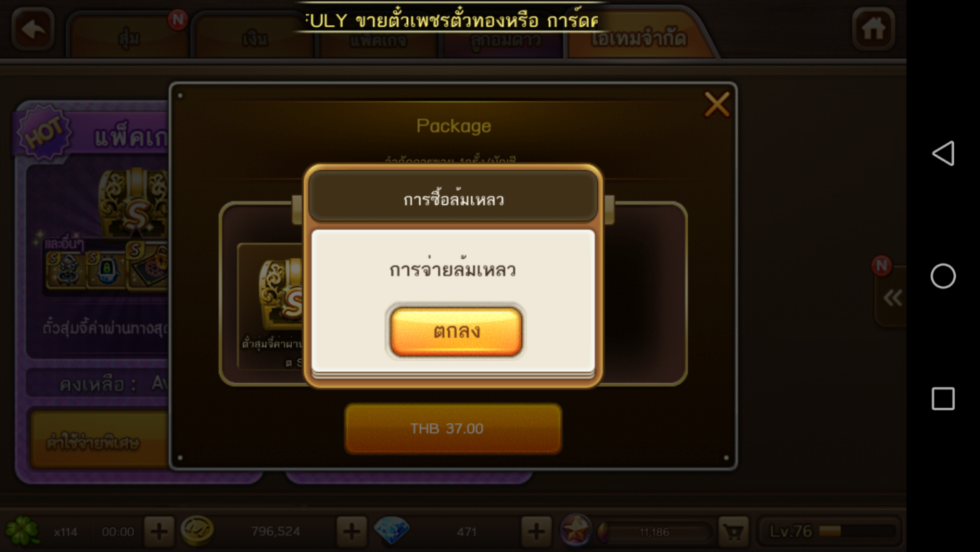Tap the four-leaf clover icon
The image size is (980, 552).
point(24,532)
